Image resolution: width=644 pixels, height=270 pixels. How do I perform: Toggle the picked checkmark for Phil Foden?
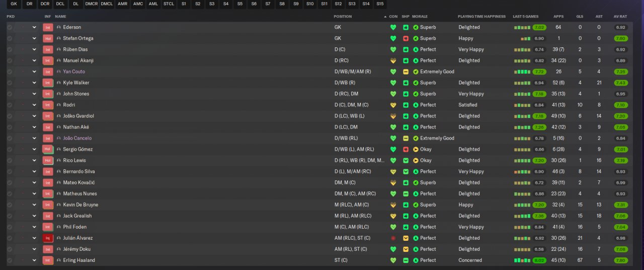pos(10,227)
